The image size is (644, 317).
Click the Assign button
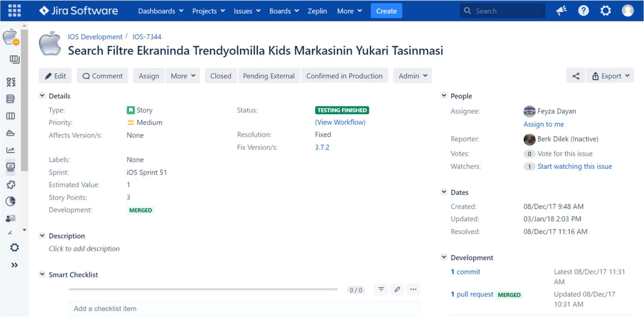pos(149,76)
